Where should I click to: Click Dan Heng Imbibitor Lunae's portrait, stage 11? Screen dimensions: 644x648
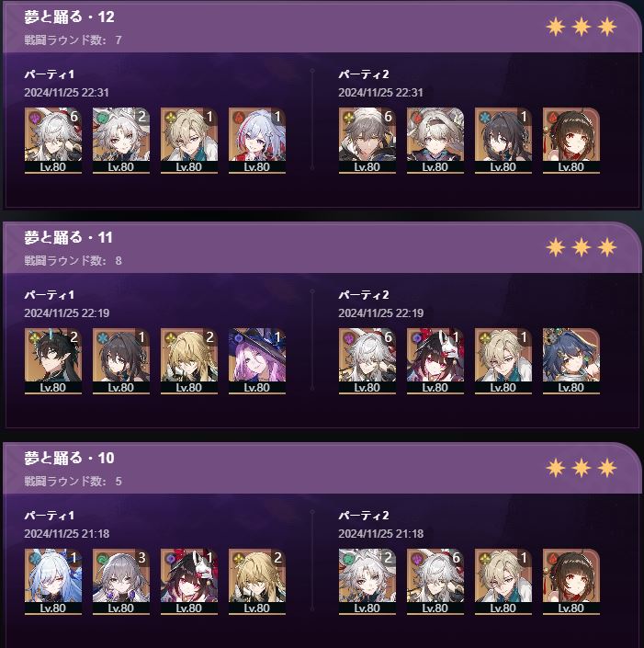coord(53,361)
